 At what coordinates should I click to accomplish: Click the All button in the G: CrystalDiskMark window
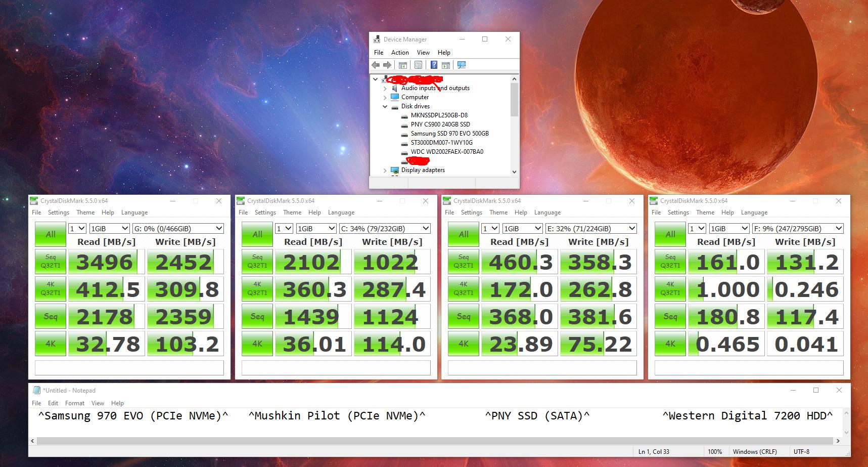tap(51, 234)
